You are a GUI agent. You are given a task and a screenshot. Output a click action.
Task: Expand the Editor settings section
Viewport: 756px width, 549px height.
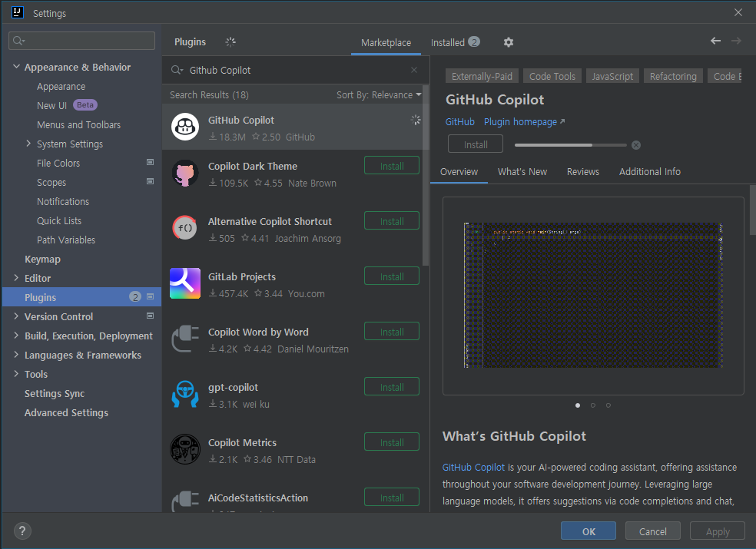[x=16, y=278]
